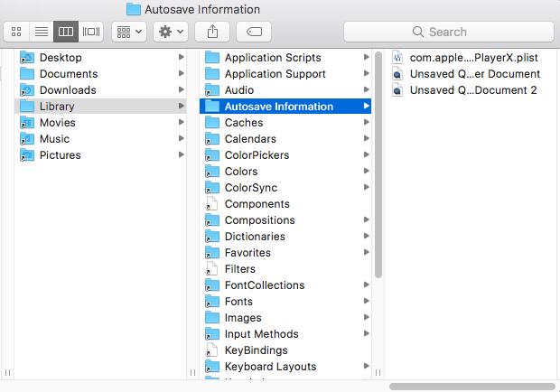Screen dimensions: 560x392
Task: Switch to Cover Flow view
Action: tap(91, 32)
